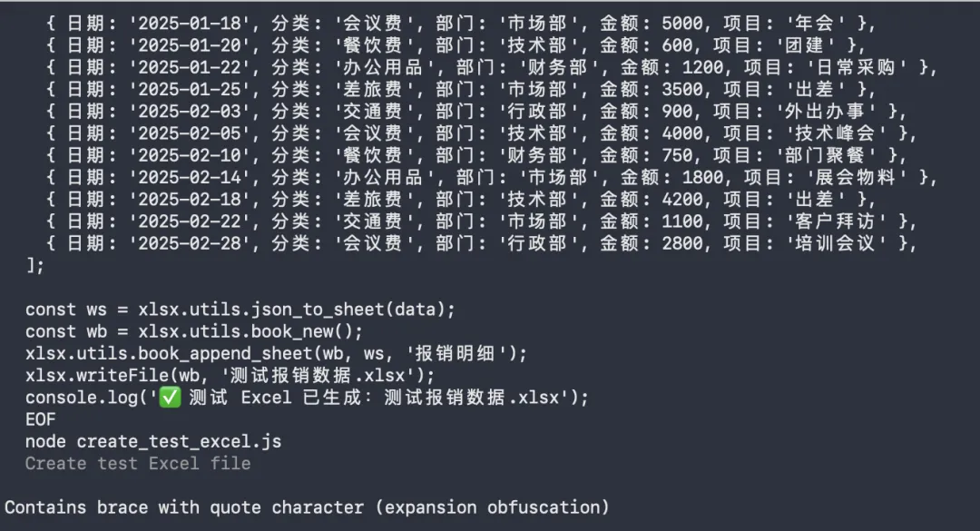Image resolution: width=980 pixels, height=531 pixels.
Task: Click the 'Contains brace with quote character' warning
Action: click(307, 506)
